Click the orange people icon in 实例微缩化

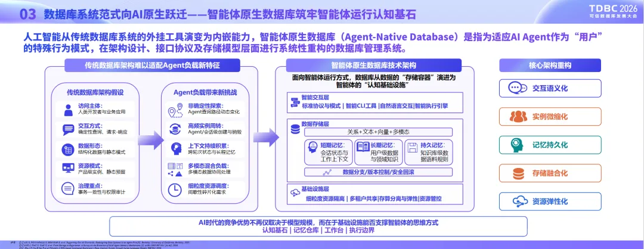click(x=518, y=117)
